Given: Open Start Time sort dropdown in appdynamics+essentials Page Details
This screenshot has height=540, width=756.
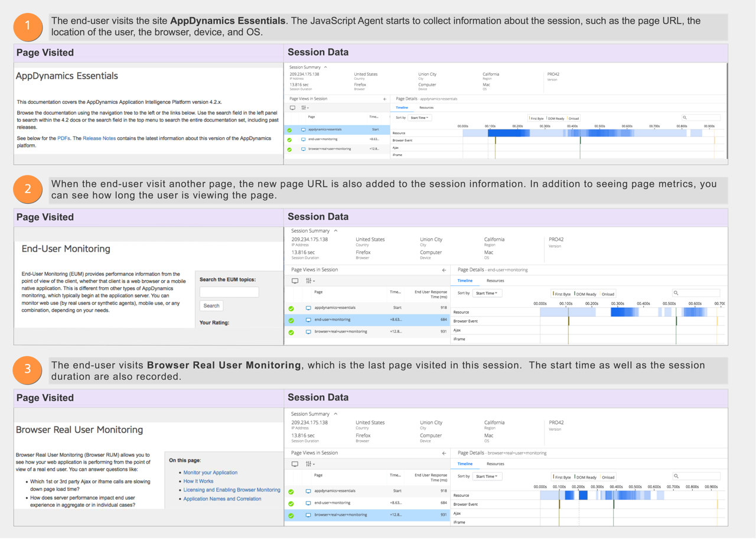Looking at the screenshot, I should [x=420, y=118].
